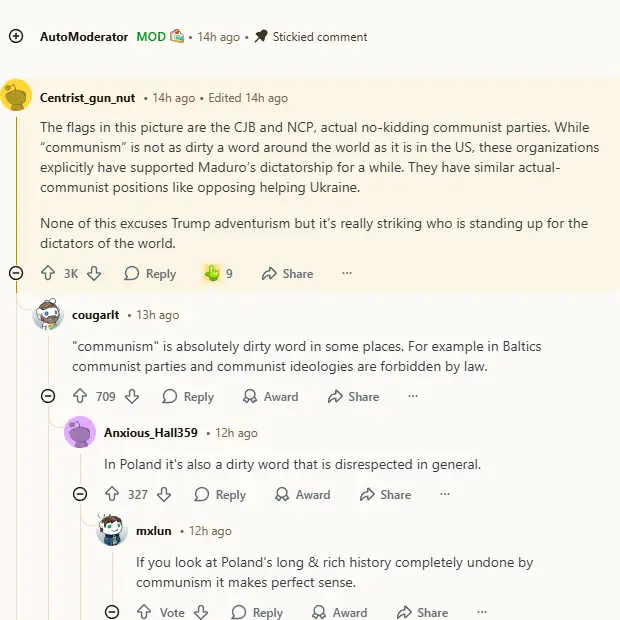Open more options on Centrist_gun_nut's comment
The image size is (620, 620).
(347, 273)
